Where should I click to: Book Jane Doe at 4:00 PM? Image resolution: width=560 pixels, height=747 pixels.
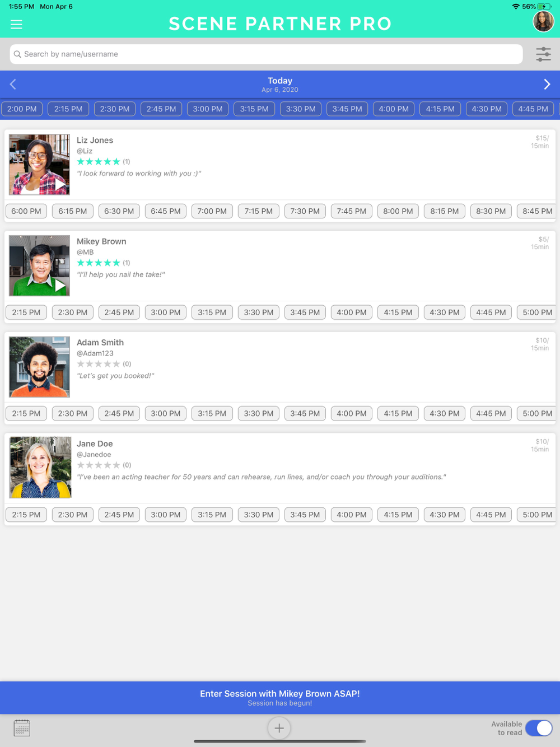(x=352, y=515)
